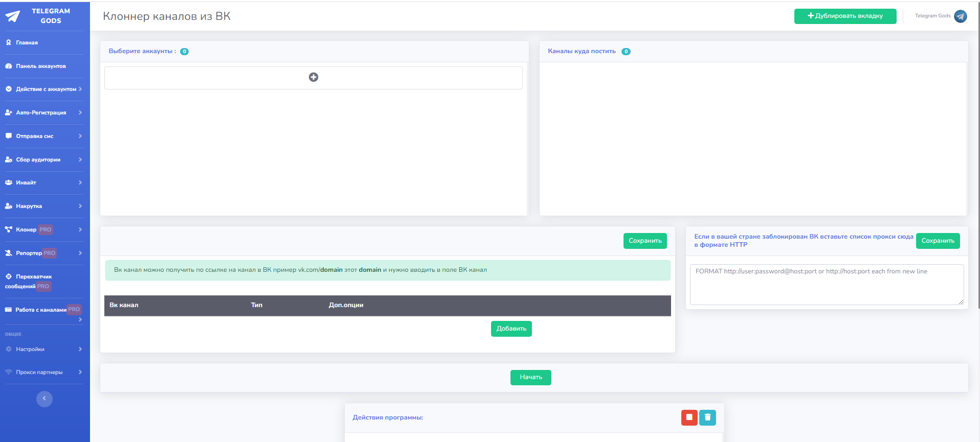
Task: Collapse the sidebar with the round arrow button
Action: point(44,399)
